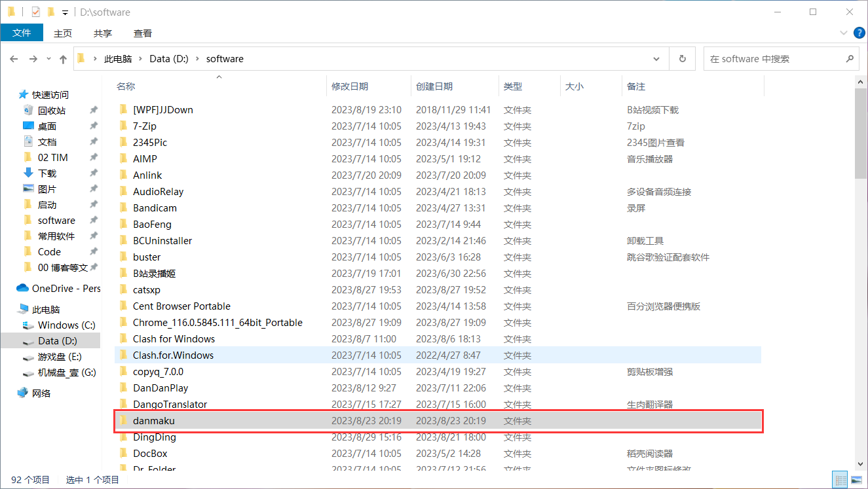Select 此电脑 in the navigation pane

[x=46, y=310]
